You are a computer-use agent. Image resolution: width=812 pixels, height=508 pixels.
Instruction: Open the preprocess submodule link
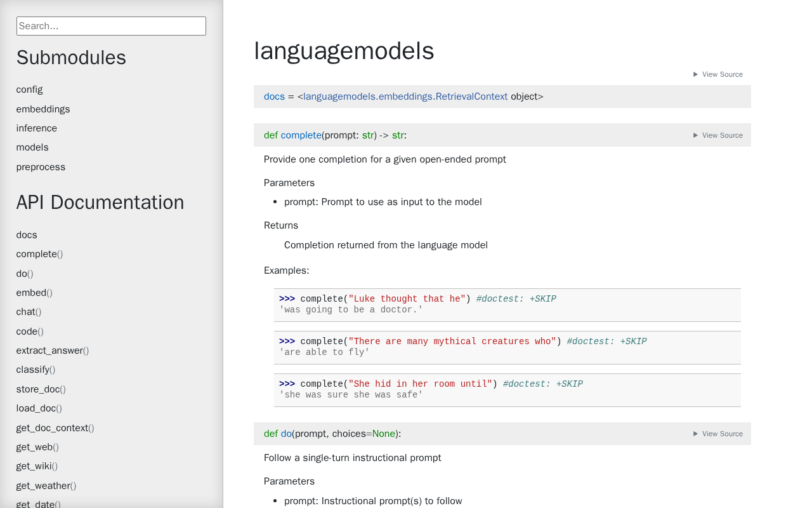click(x=41, y=167)
